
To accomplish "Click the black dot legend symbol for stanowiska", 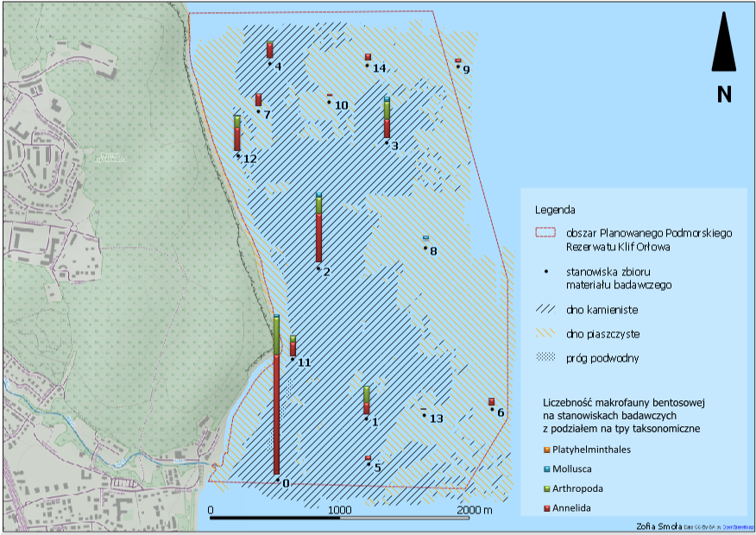I will point(545,272).
